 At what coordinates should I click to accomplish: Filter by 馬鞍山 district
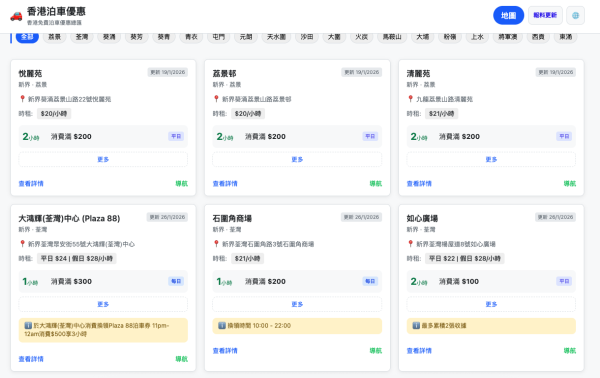click(392, 37)
